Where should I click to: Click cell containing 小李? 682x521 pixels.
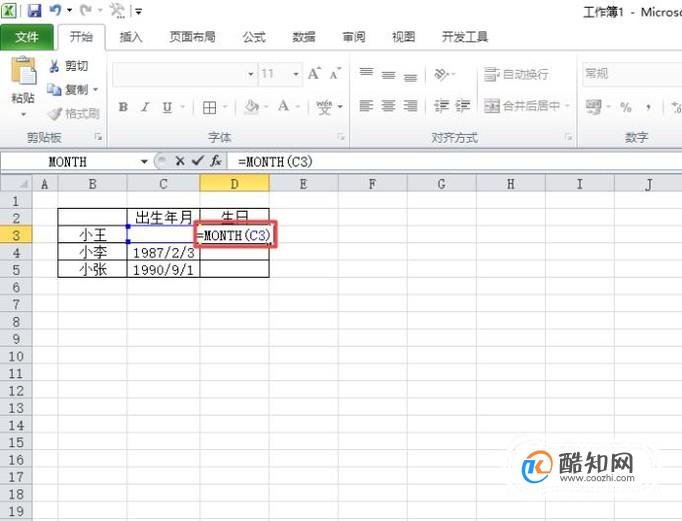93,252
